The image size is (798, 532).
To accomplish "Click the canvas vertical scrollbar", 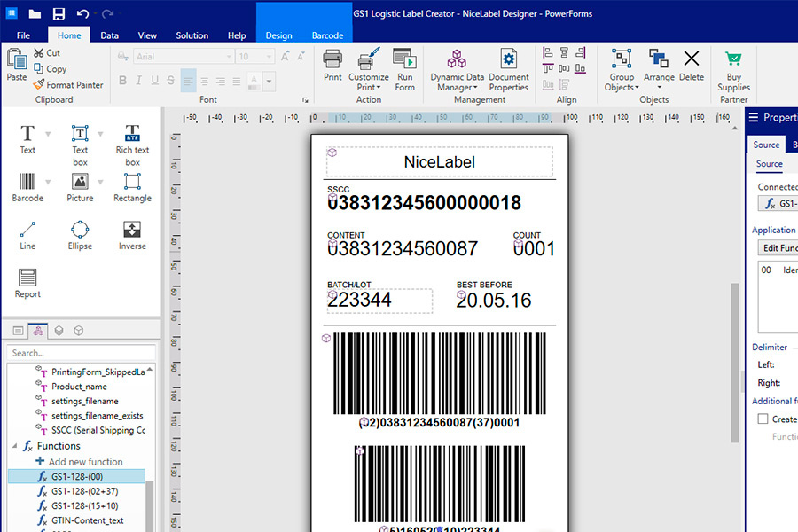I will pyautogui.click(x=734, y=363).
